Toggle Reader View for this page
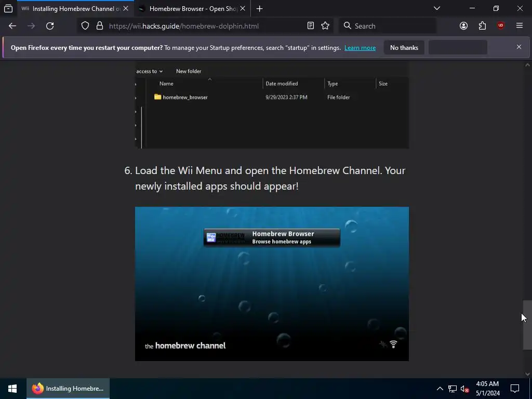This screenshot has width=532, height=399. click(x=311, y=26)
